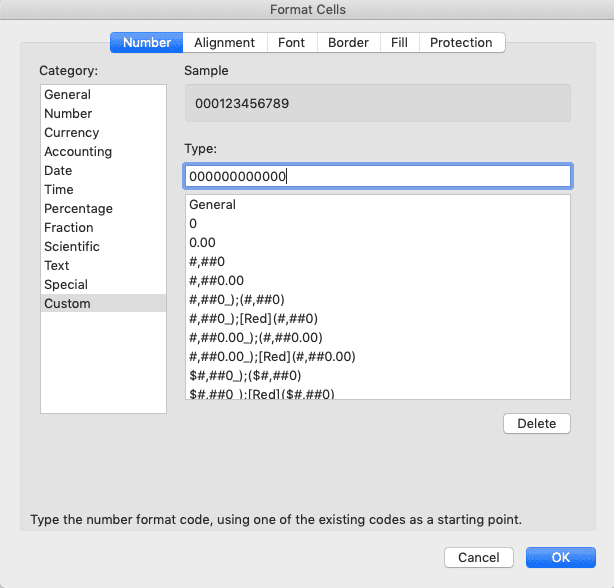Switch to the Border tab
Screen dimensions: 614x588
pyautogui.click(x=349, y=42)
